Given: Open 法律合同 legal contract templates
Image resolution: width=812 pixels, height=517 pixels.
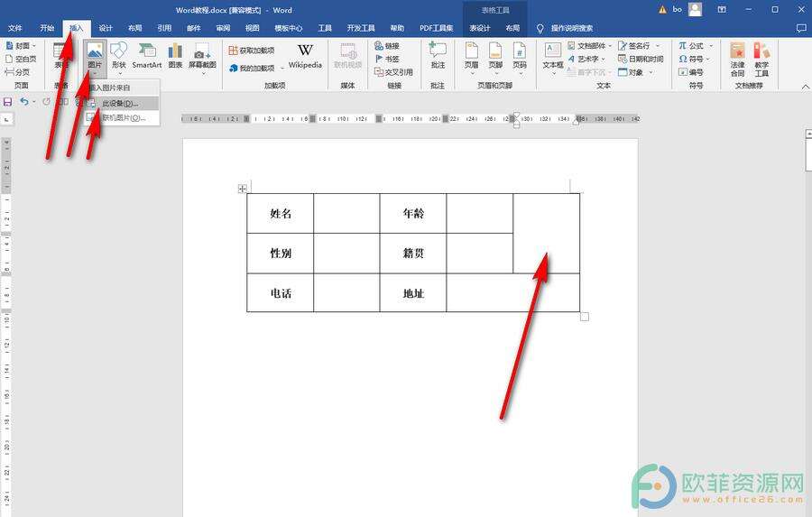Looking at the screenshot, I should (737, 60).
